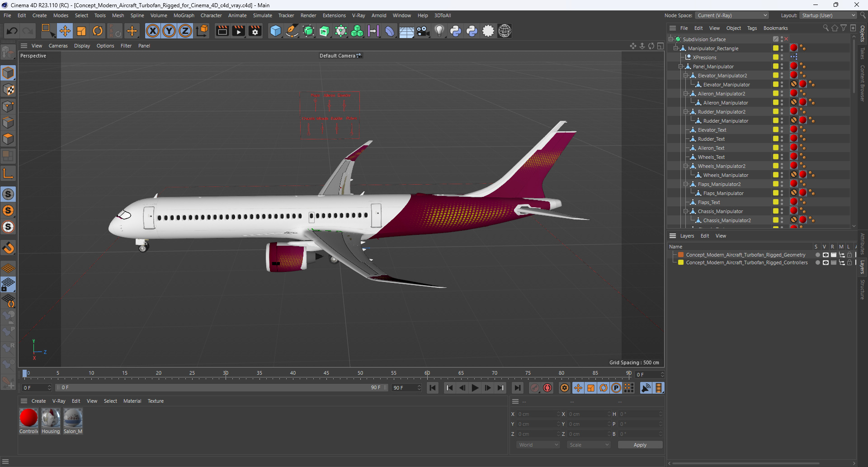Toggle visibility dots of Elevator_Text object
The height and width of the screenshot is (467, 868).
[782, 130]
